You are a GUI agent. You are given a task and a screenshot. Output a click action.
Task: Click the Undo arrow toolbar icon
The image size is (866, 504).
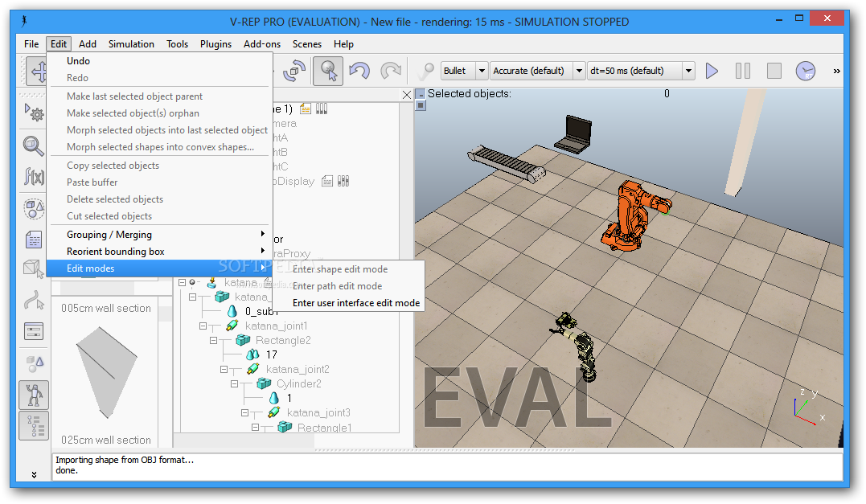[x=359, y=72]
